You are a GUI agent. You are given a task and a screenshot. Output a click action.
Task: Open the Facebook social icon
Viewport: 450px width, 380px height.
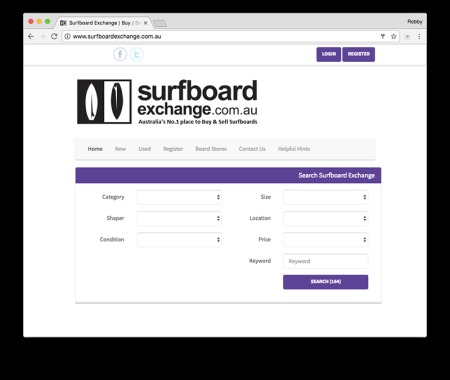tap(120, 54)
